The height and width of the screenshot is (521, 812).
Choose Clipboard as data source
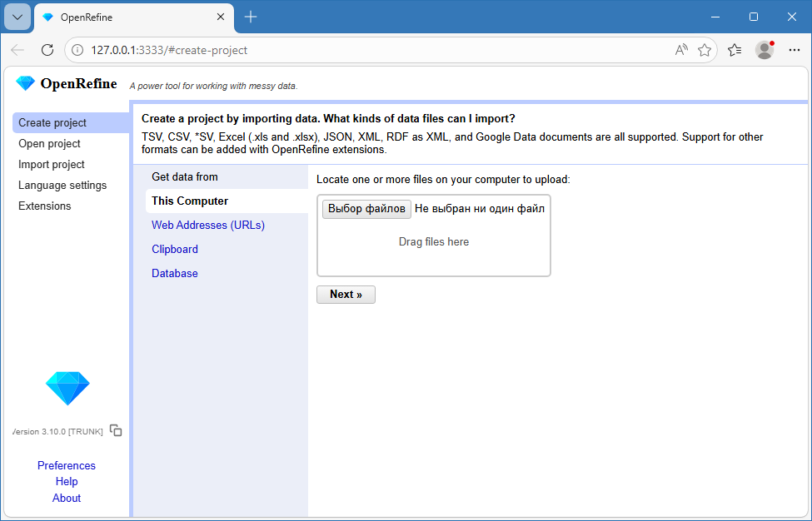[x=175, y=249]
